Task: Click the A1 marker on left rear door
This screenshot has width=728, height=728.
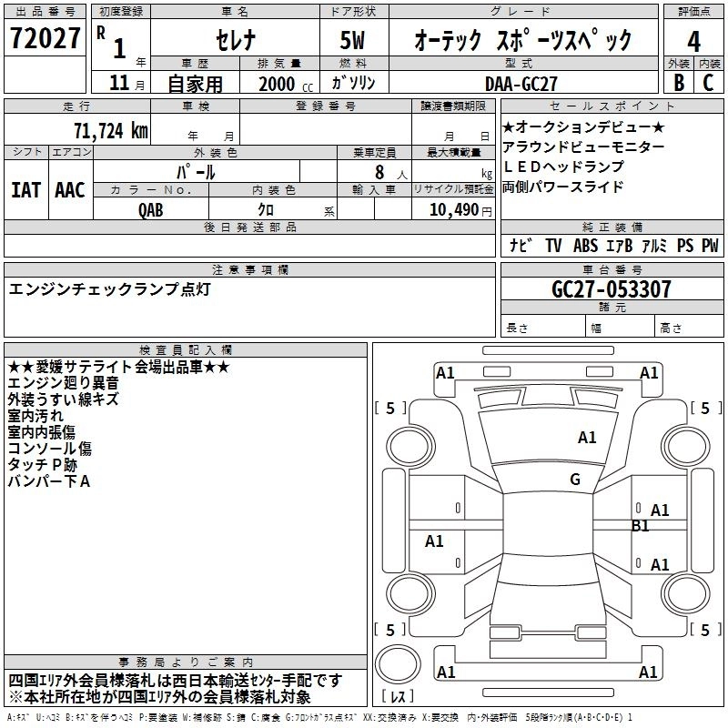Action: tap(434, 541)
